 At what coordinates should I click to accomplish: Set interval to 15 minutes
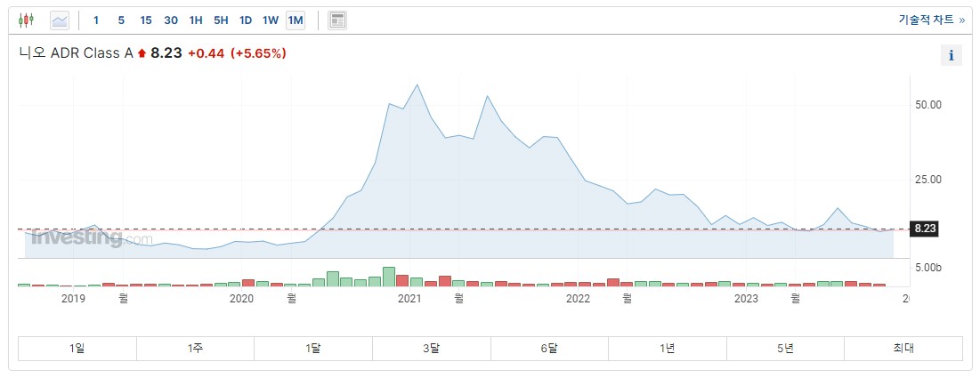point(146,20)
